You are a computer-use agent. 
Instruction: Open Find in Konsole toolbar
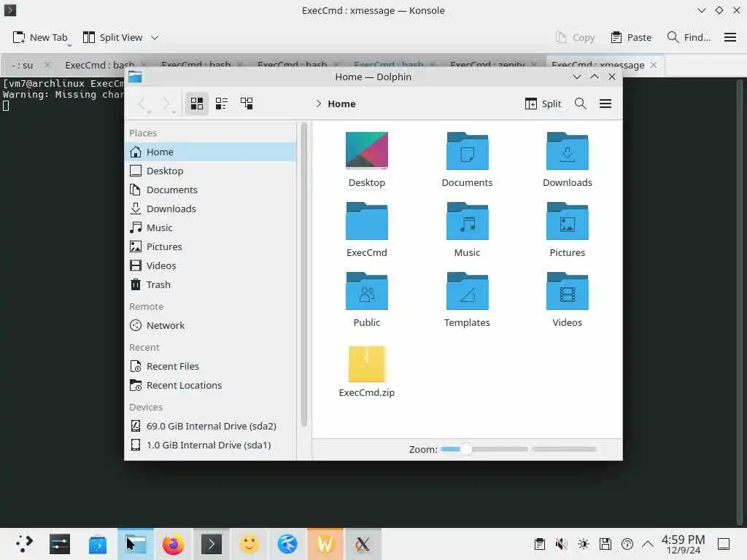point(689,37)
